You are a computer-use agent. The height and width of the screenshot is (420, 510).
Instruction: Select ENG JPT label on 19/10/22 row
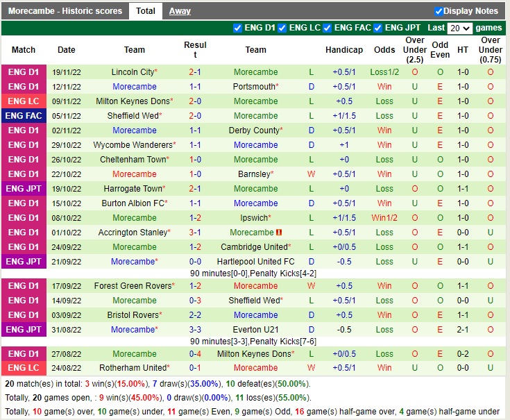tap(24, 189)
